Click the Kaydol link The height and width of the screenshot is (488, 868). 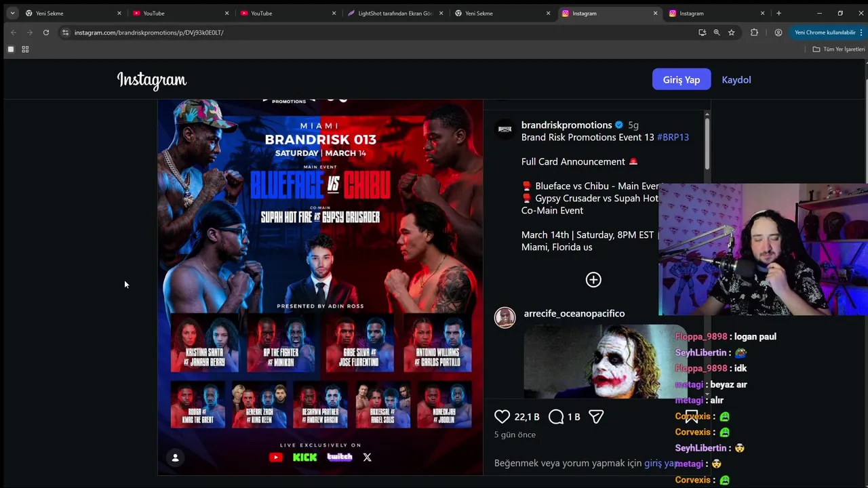pos(736,80)
